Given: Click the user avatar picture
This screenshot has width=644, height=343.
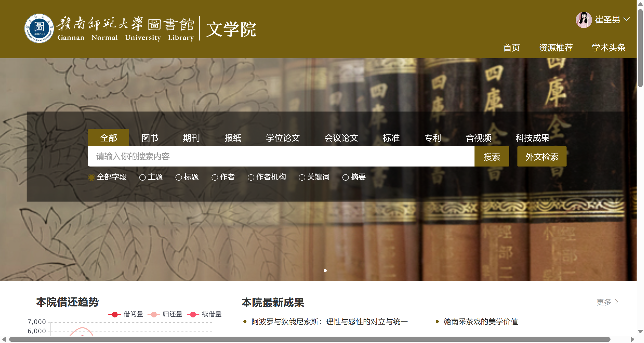Looking at the screenshot, I should pyautogui.click(x=583, y=20).
